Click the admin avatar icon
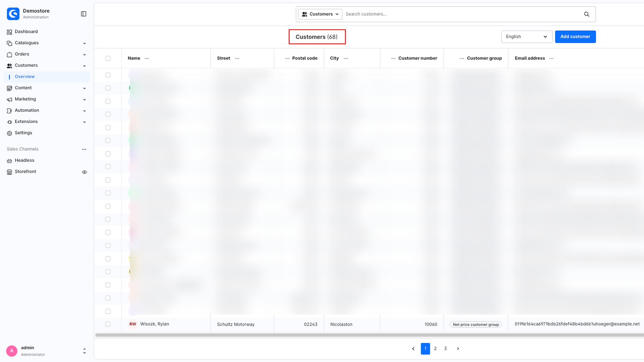 point(12,351)
